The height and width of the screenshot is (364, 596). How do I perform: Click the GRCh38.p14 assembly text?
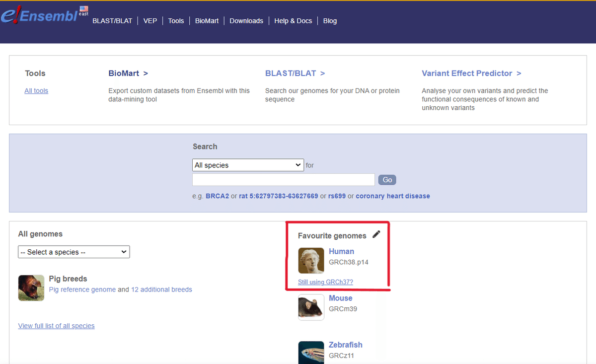pyautogui.click(x=349, y=262)
